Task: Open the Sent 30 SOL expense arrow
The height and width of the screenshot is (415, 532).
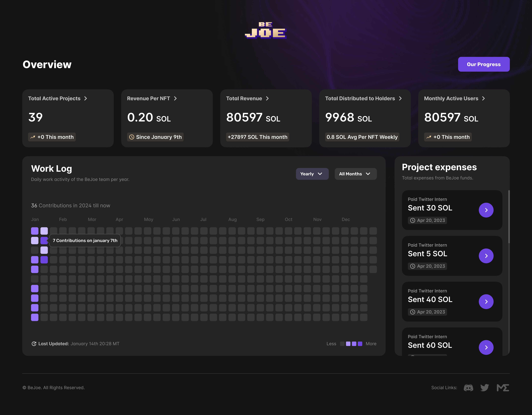Action: [x=486, y=210]
